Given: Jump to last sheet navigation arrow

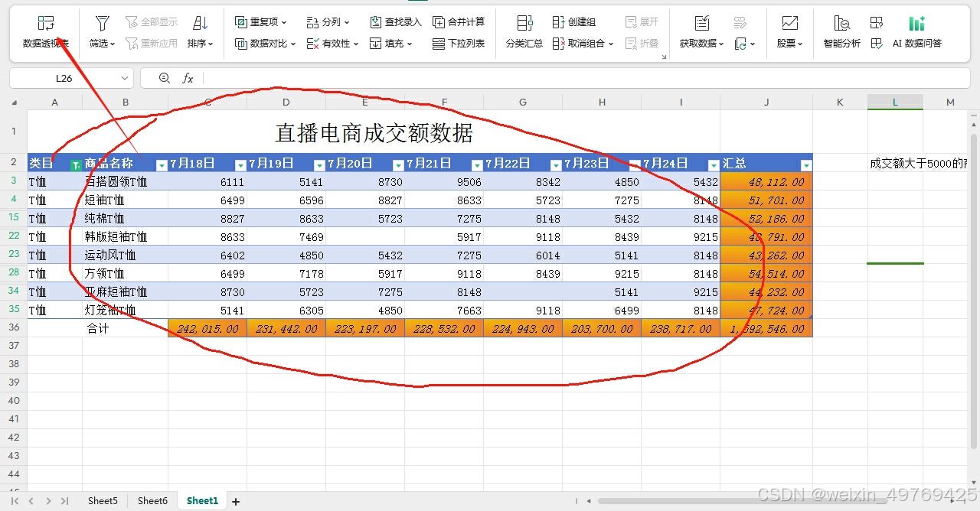Looking at the screenshot, I should (x=65, y=501).
